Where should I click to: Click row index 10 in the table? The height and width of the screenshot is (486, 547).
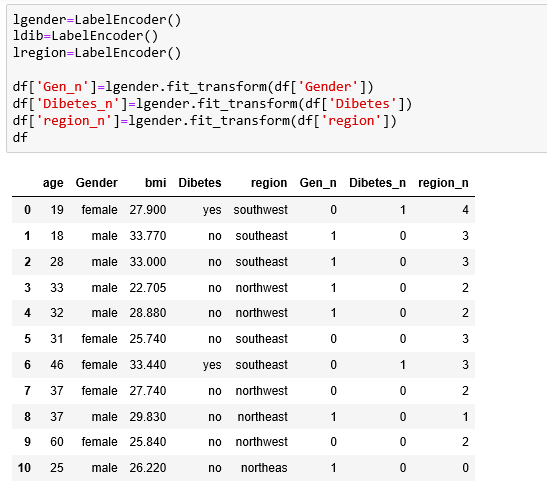tap(24, 468)
